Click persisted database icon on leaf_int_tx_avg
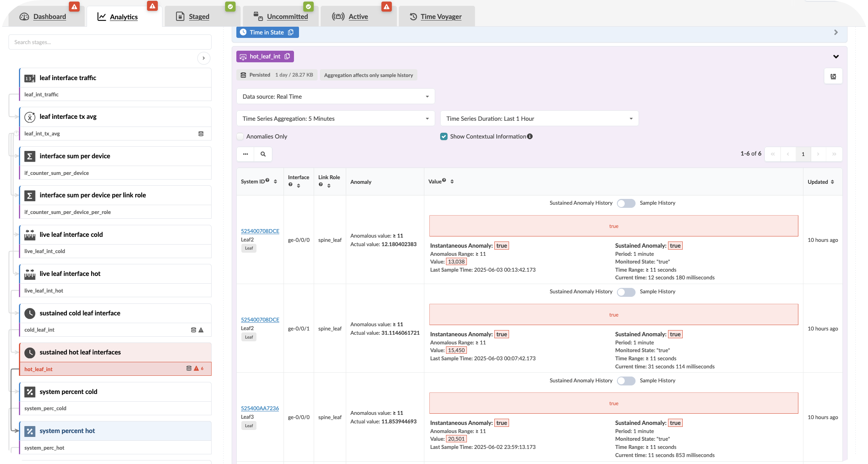The width and height of the screenshot is (868, 464). point(201,134)
